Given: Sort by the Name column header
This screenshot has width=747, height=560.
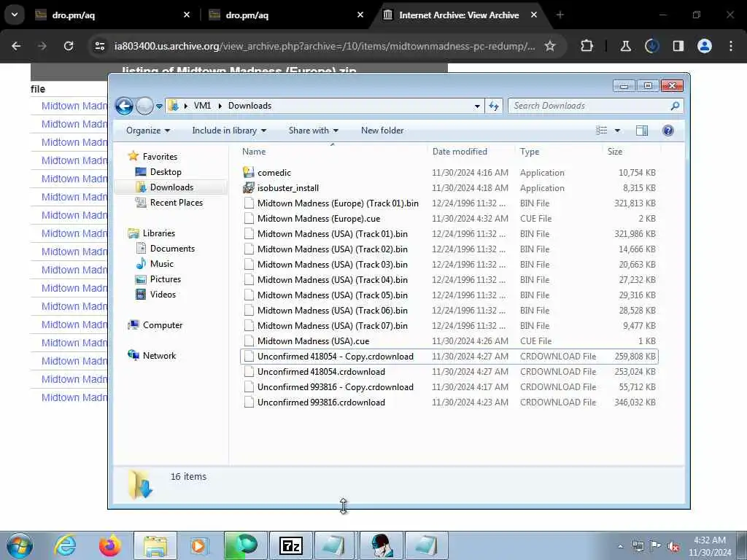Looking at the screenshot, I should tap(254, 152).
